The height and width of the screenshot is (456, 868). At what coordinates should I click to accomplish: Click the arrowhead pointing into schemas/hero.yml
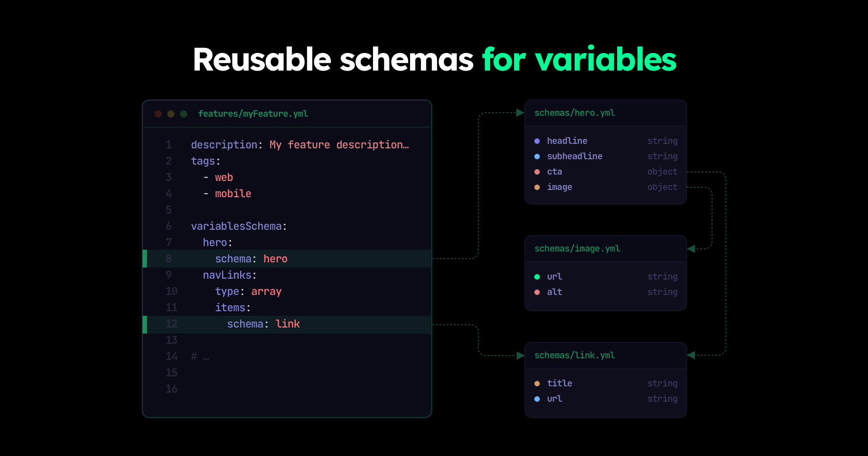click(x=520, y=113)
